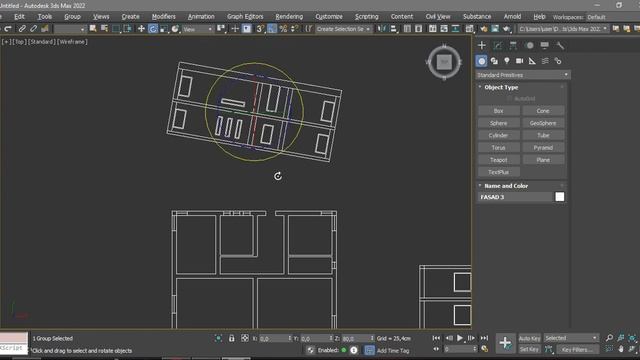
Task: Click the TextPlus button
Action: [x=499, y=172]
